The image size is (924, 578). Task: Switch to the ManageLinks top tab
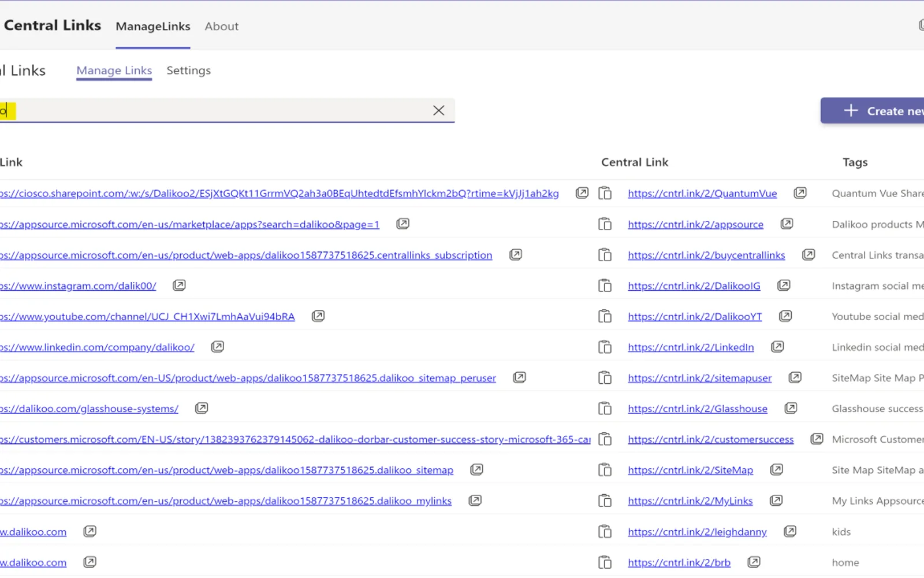coord(153,26)
